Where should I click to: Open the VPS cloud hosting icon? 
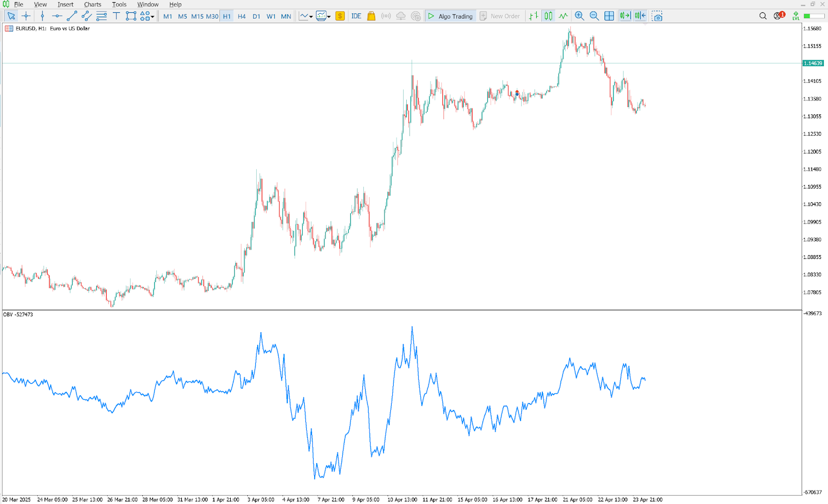pos(401,16)
